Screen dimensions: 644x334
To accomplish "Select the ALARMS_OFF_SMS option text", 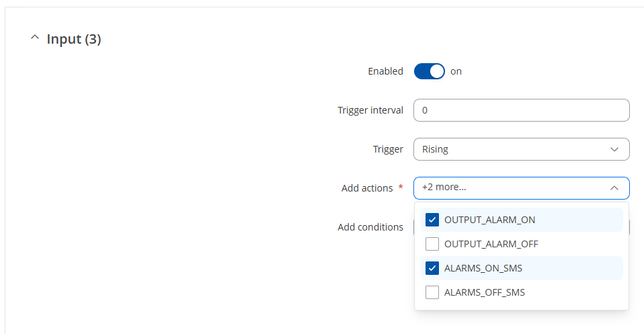I will 484,292.
